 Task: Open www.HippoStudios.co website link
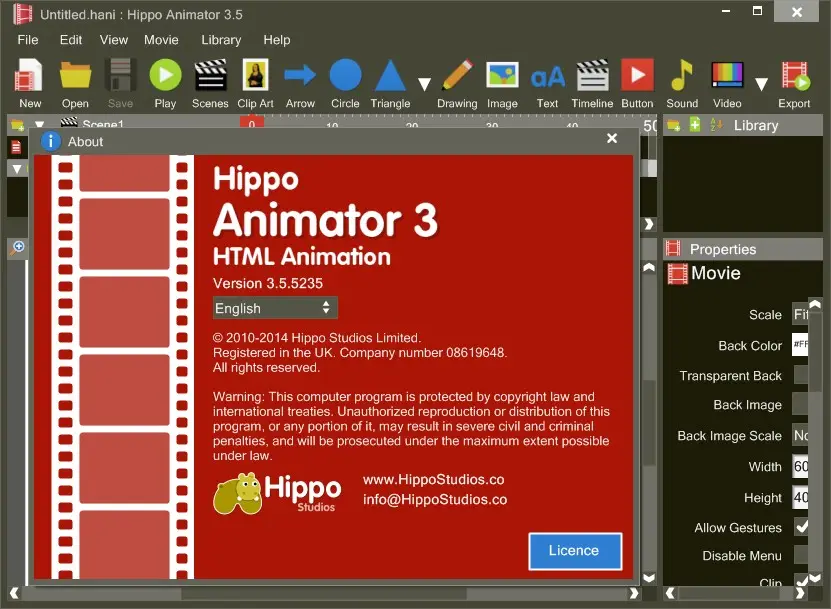point(434,480)
